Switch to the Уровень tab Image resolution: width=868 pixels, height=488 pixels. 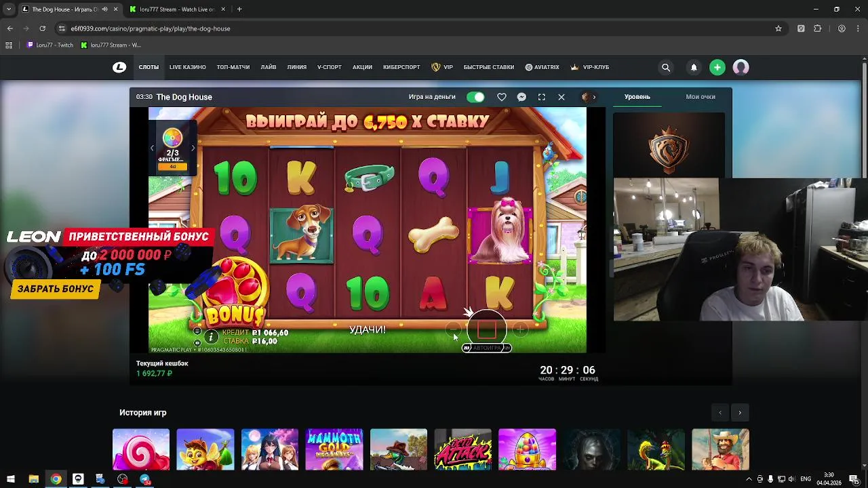637,97
